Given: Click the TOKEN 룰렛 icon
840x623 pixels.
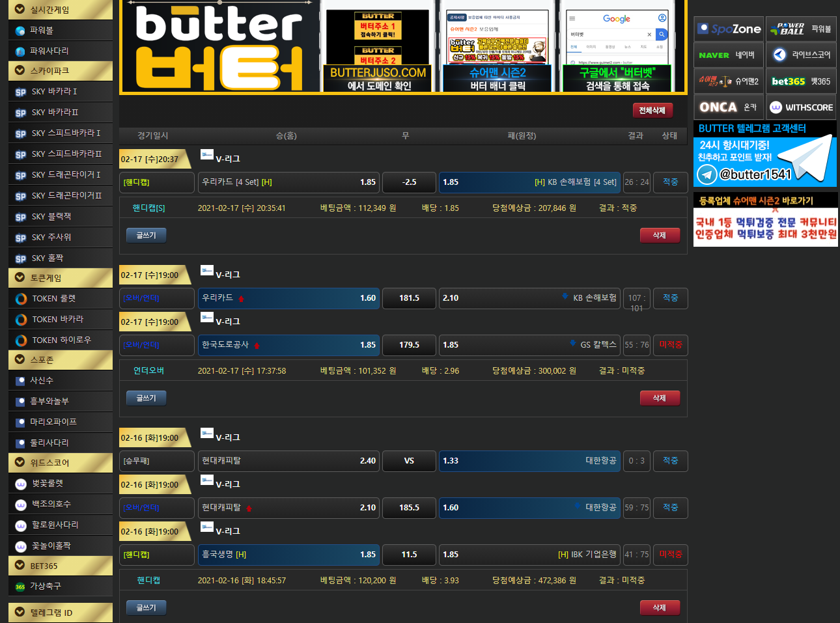Looking at the screenshot, I should pyautogui.click(x=21, y=299).
